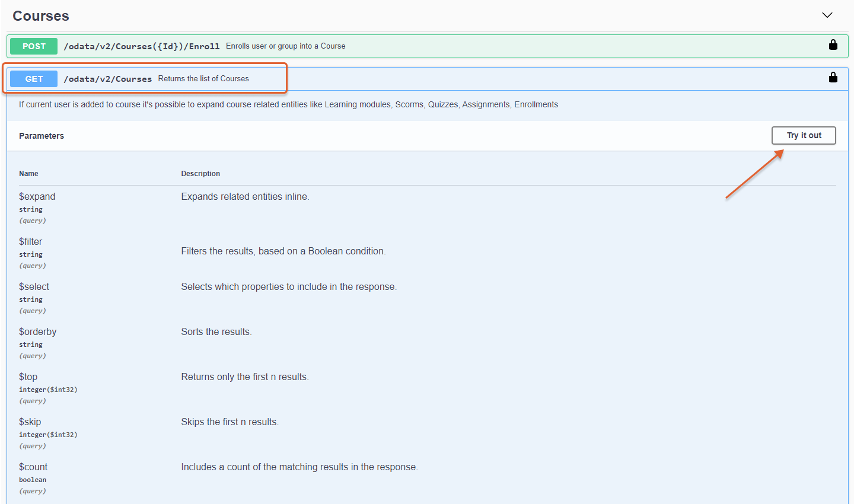The width and height of the screenshot is (854, 504).
Task: Select the Parameters section label
Action: point(42,136)
